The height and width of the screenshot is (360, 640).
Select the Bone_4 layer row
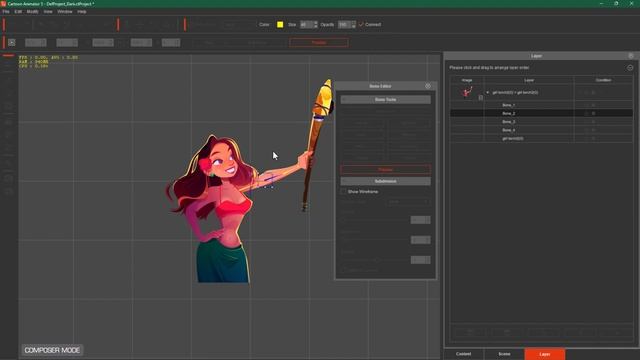point(541,130)
